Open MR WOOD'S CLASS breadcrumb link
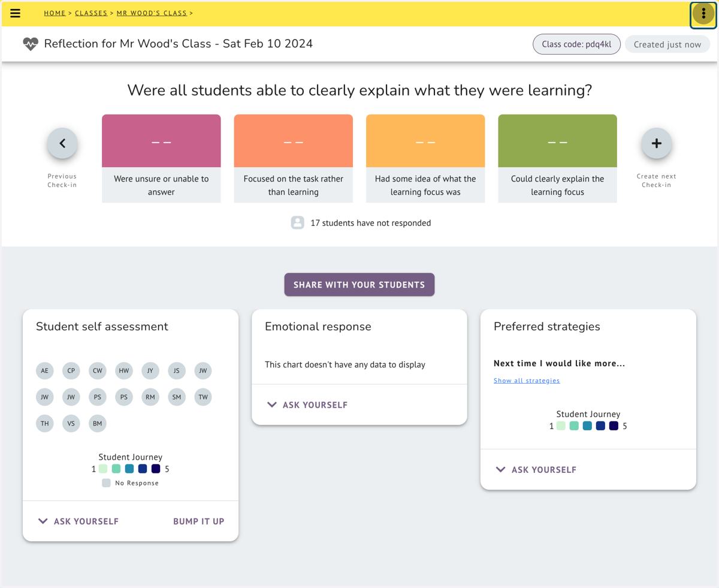 click(152, 13)
